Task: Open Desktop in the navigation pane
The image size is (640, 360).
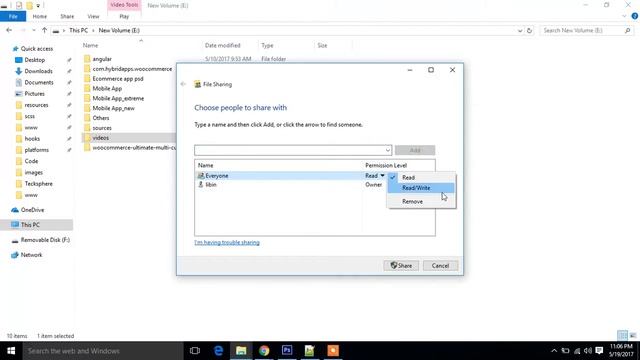Action: click(x=35, y=60)
